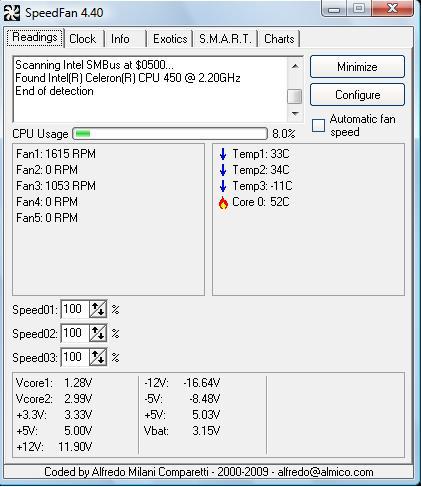Click the Minimize button
The height and width of the screenshot is (487, 421).
coord(357,67)
